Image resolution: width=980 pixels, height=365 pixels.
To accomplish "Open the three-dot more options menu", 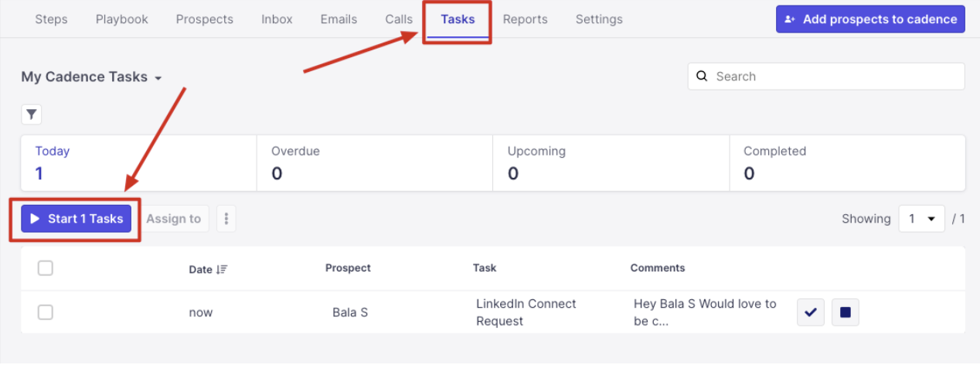I will pos(226,219).
